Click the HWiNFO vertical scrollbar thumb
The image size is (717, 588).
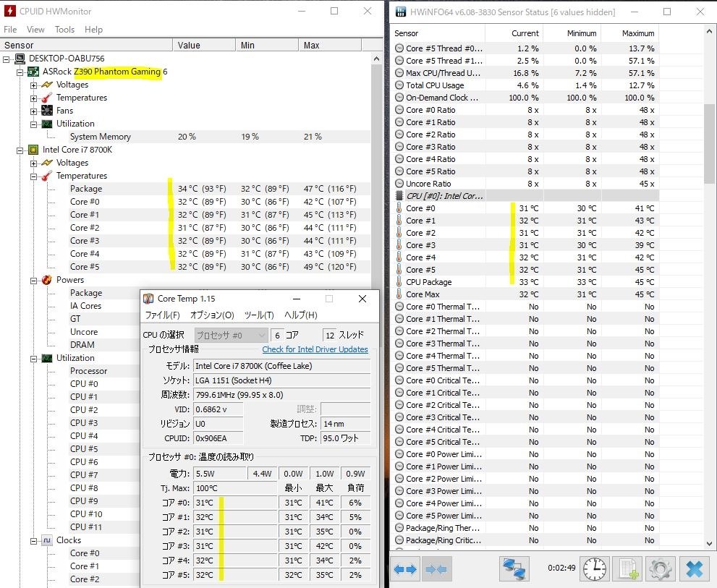point(709,143)
